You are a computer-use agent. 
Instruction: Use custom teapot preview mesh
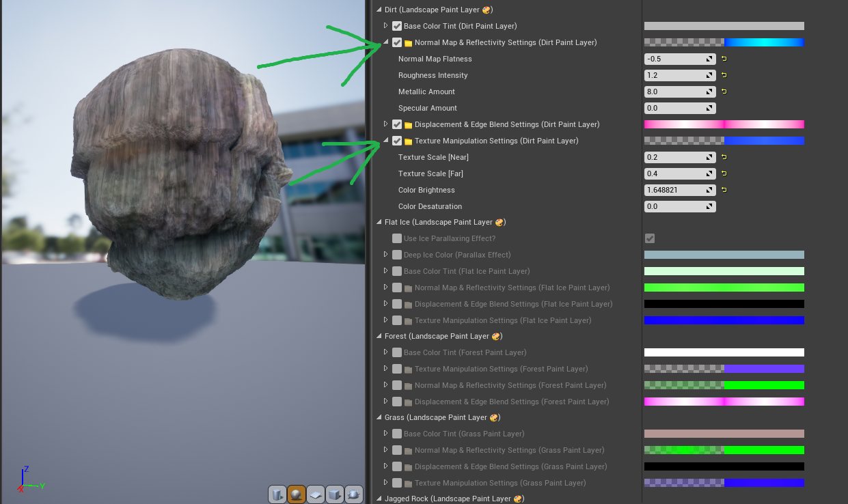pos(354,494)
